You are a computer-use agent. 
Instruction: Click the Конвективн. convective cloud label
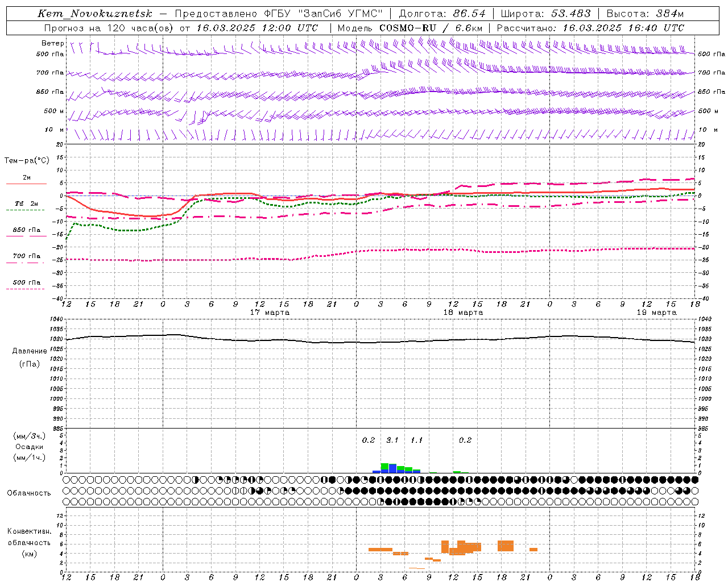coord(29,531)
